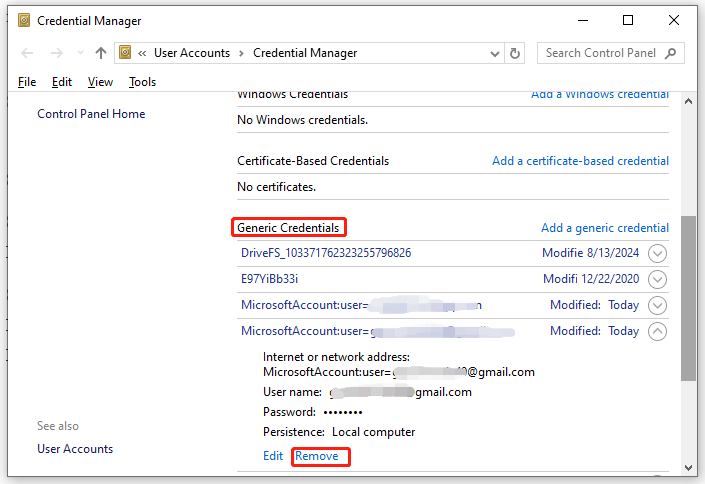This screenshot has height=484, width=705.
Task: Click the 12/22/2020 modified date
Action: 610,279
